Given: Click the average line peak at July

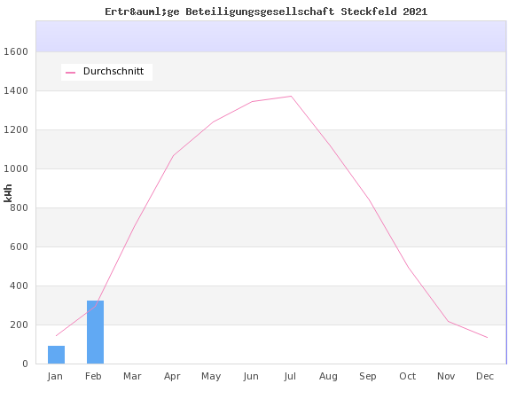Looking at the screenshot, I should point(291,97).
